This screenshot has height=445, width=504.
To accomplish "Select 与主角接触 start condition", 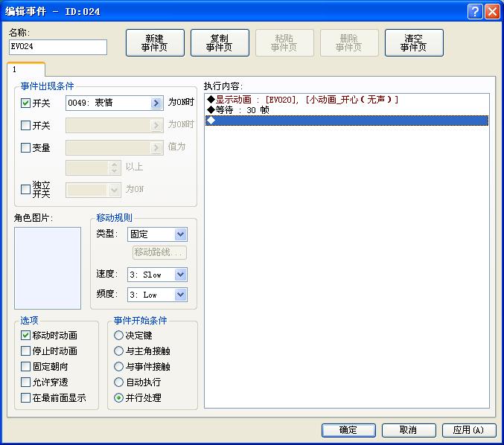I will click(x=118, y=350).
